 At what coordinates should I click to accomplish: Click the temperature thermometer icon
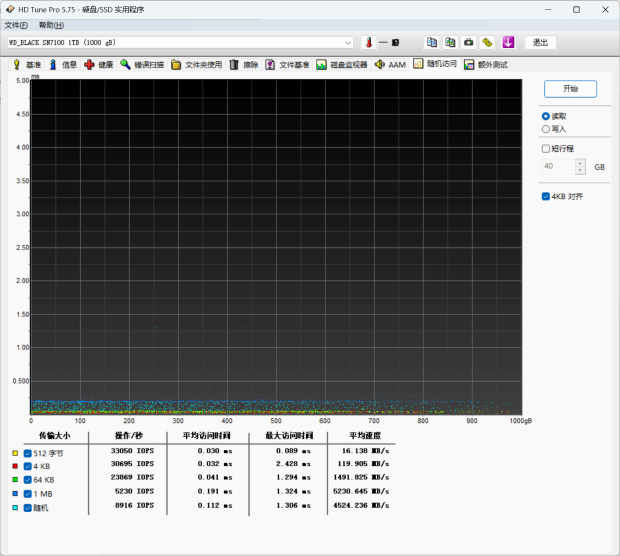point(369,42)
